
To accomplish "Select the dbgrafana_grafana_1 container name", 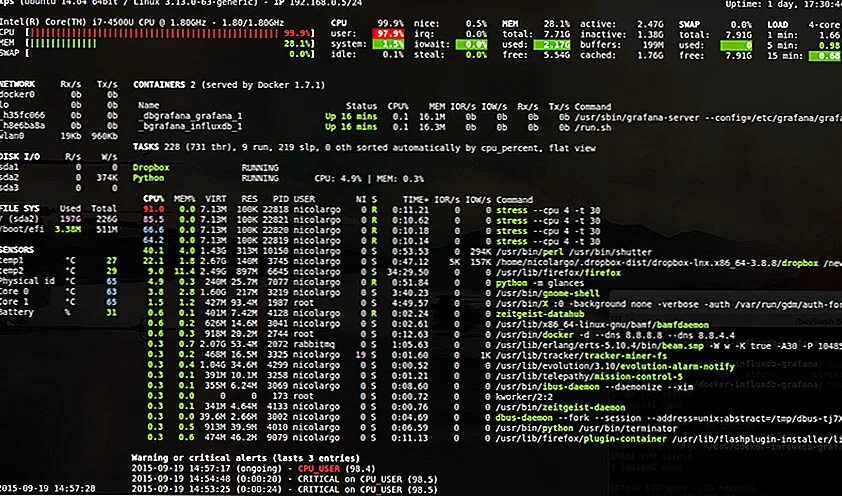I will 191,116.
